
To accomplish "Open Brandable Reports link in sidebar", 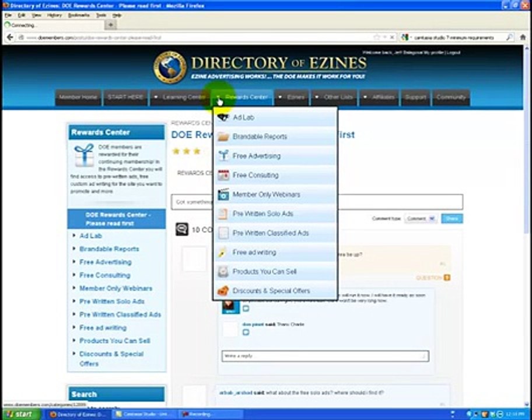I will tap(109, 249).
